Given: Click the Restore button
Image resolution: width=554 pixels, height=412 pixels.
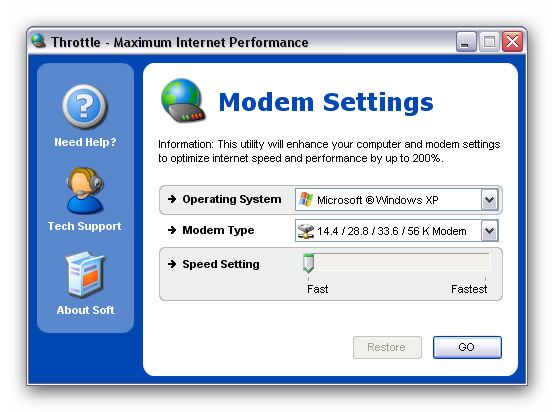Looking at the screenshot, I should coord(387,347).
